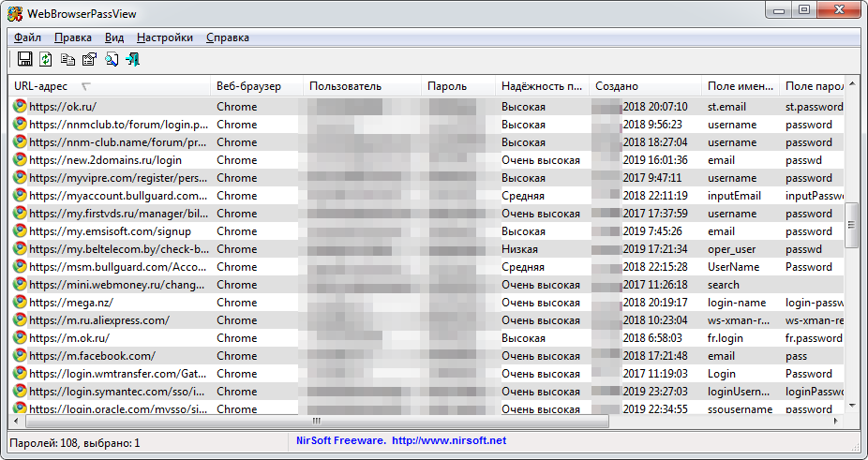Click the Save selected items floppy icon
Image resolution: width=868 pixels, height=460 pixels.
25,59
